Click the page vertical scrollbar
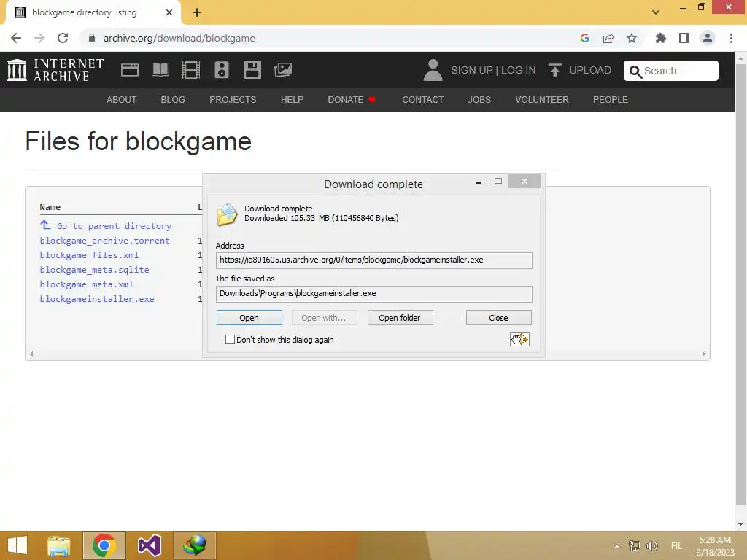 (740, 286)
